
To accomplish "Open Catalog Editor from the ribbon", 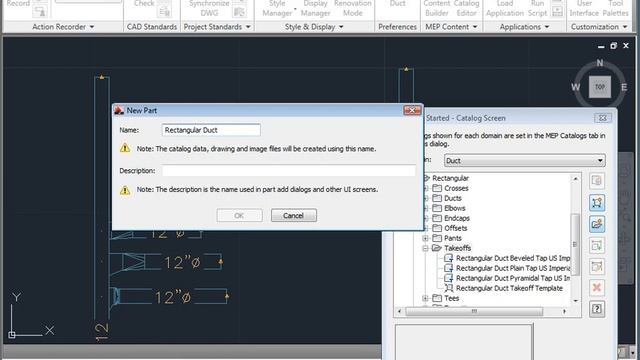I will click(x=467, y=8).
